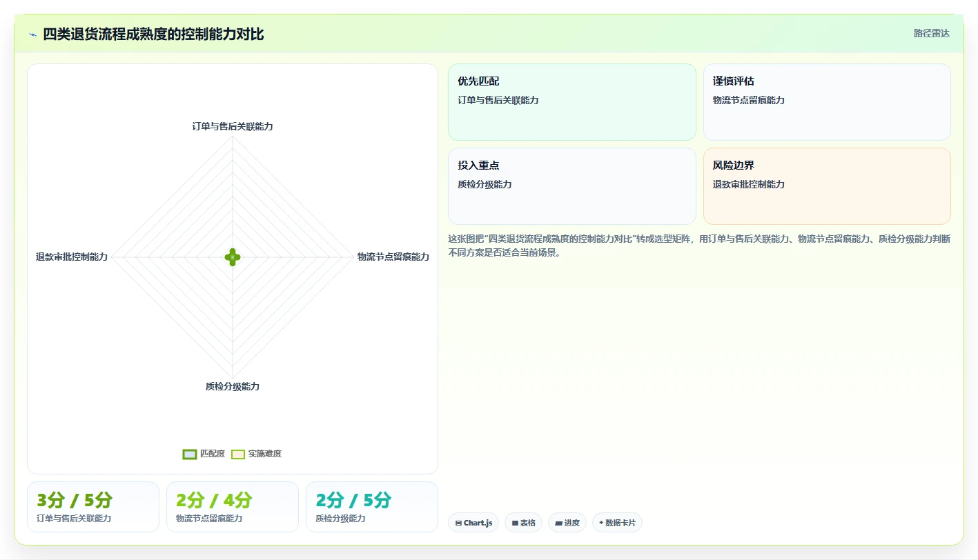This screenshot has width=978, height=560.
Task: Select the title 四类退货流程成熟度的控制能力对比
Action: point(153,34)
